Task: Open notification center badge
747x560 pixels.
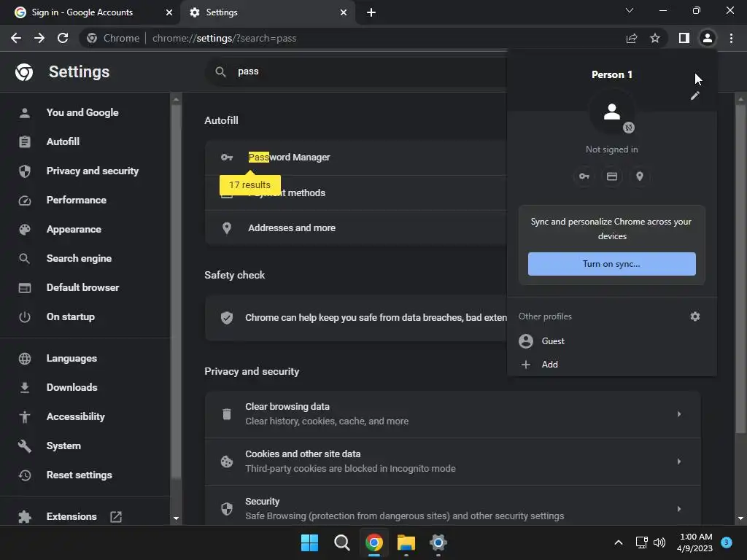Action: [727, 542]
